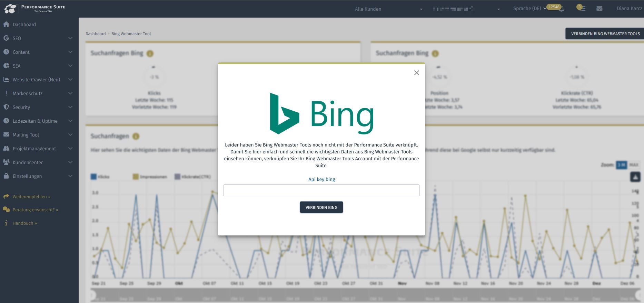This screenshot has width=644, height=303.
Task: Click info icon next to Suchanfragen heading
Action: click(136, 136)
